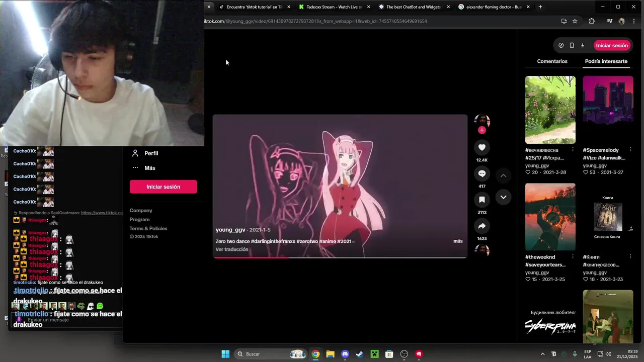Open the Cyberpunk video thumbnail
Screen dimensions: 644x362
550,317
